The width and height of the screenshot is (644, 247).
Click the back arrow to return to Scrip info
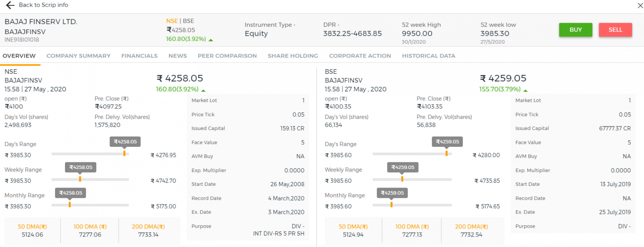pos(9,5)
